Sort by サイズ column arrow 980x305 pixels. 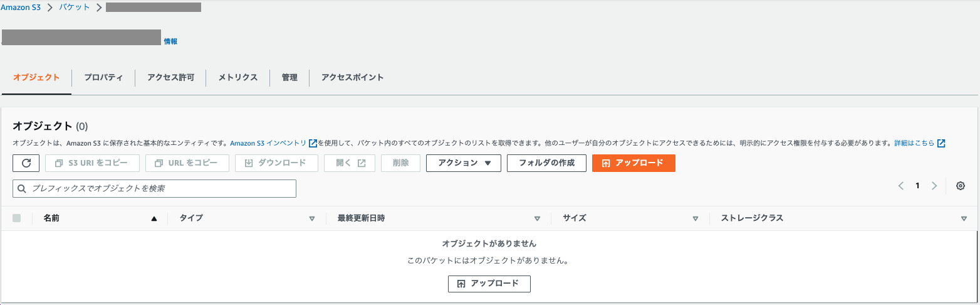(x=696, y=218)
